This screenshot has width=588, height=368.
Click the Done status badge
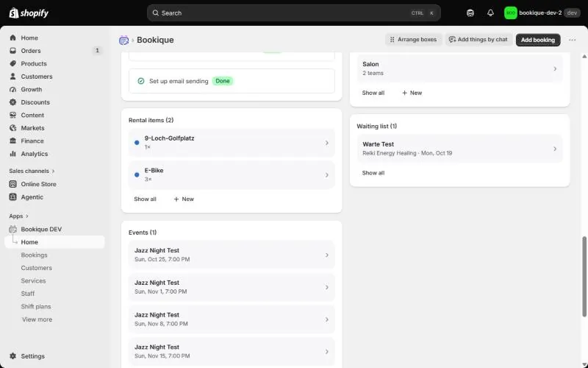pos(223,81)
